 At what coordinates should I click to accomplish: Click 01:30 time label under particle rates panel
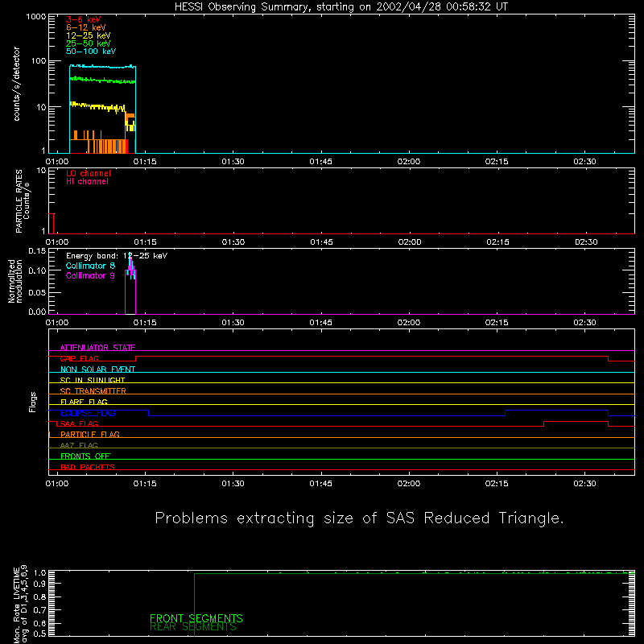233,242
